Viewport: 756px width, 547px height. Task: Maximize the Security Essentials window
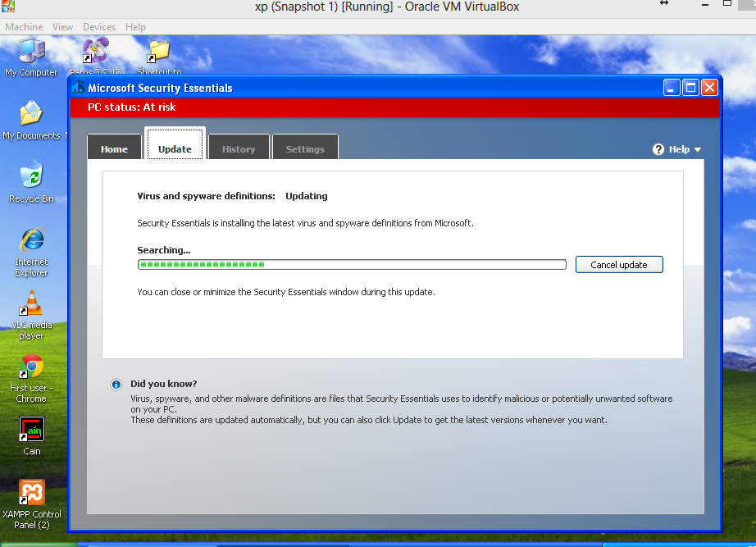[690, 88]
